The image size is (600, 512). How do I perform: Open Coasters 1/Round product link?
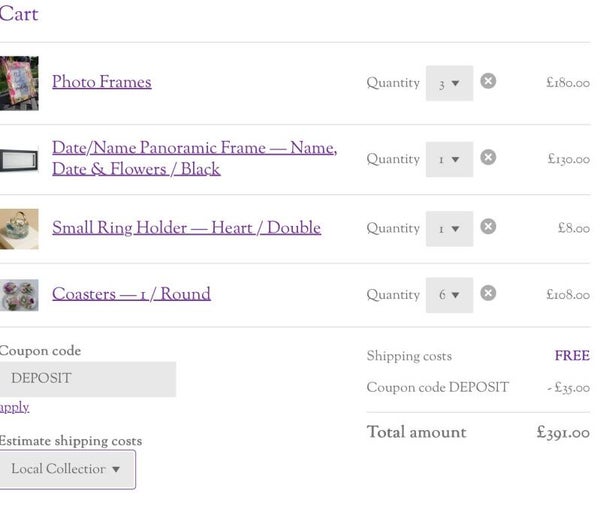tap(131, 294)
